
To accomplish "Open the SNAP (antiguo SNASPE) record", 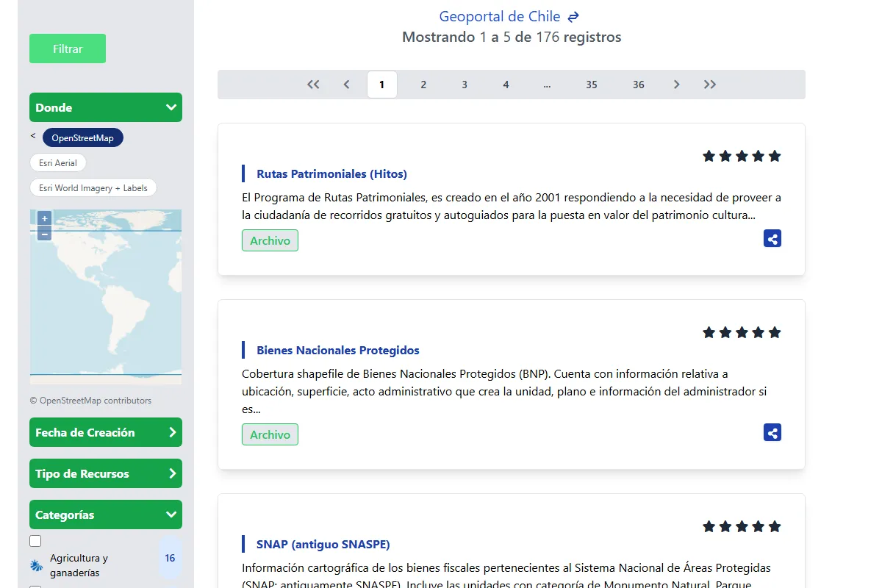I will 323,545.
